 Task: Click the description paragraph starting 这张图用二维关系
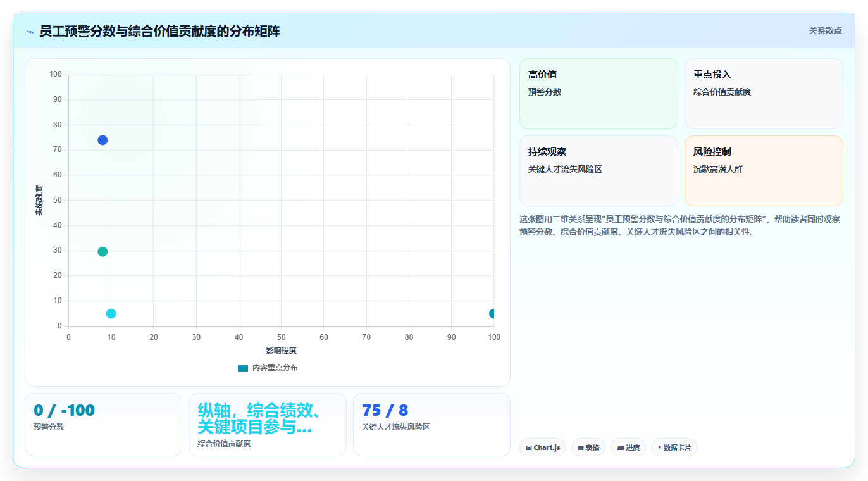pyautogui.click(x=680, y=225)
